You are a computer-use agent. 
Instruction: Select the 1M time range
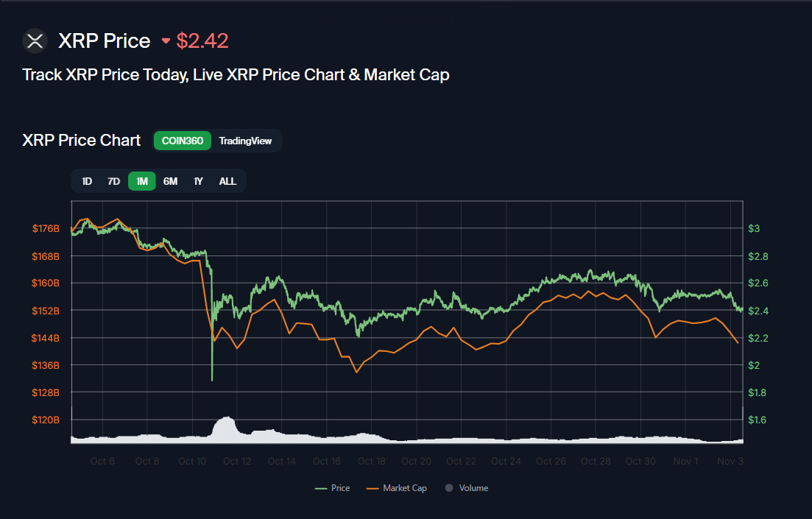142,181
